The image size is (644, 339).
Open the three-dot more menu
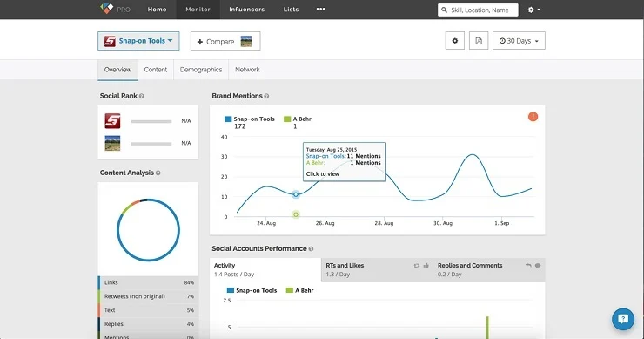321,9
